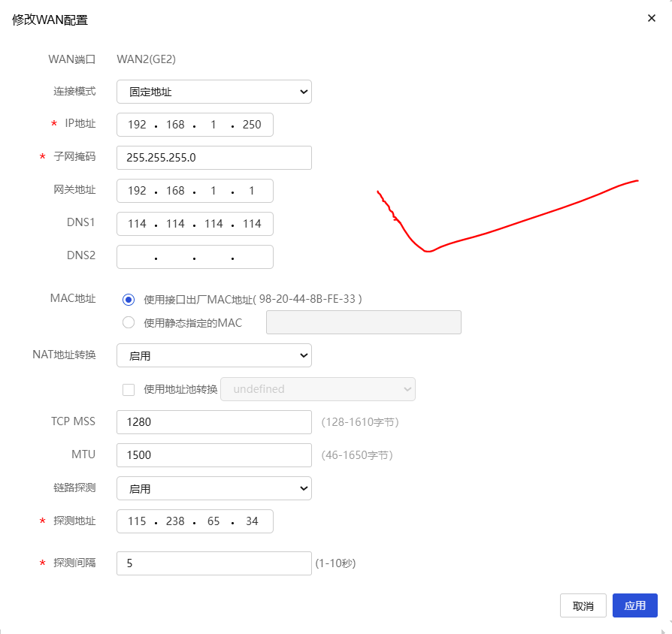Enable the 使用地址池转换 checkbox

pos(129,389)
